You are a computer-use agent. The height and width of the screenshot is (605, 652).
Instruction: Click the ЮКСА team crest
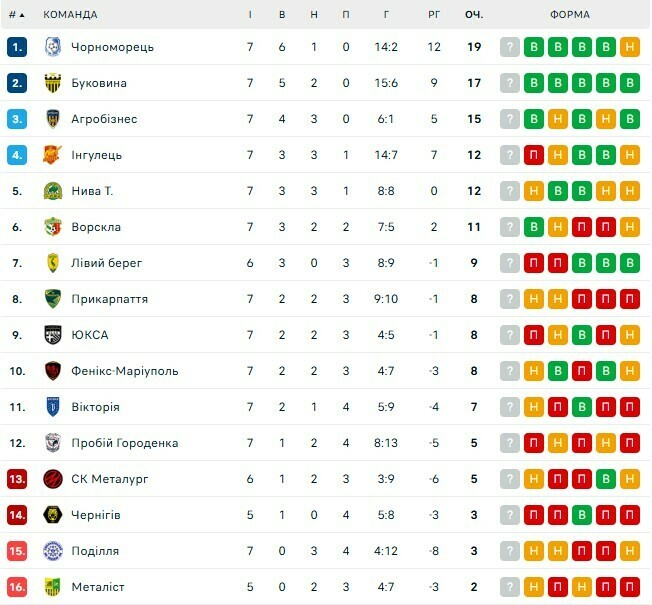point(53,335)
